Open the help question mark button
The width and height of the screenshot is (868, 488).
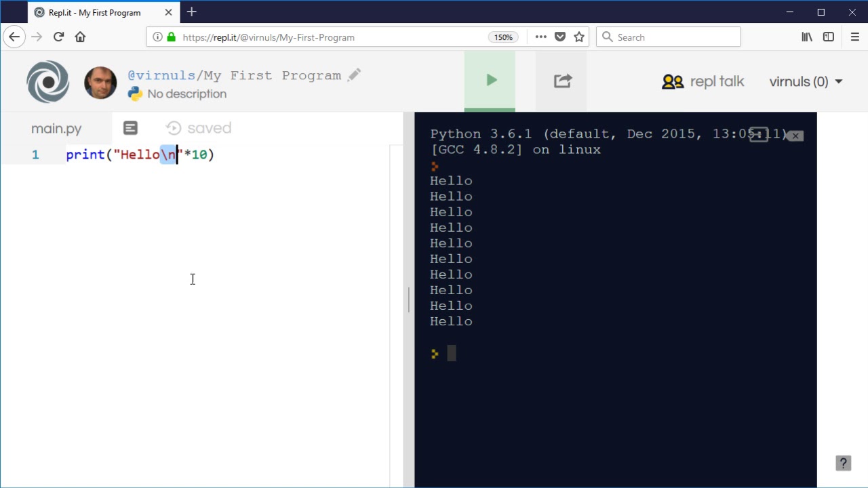coord(843,464)
